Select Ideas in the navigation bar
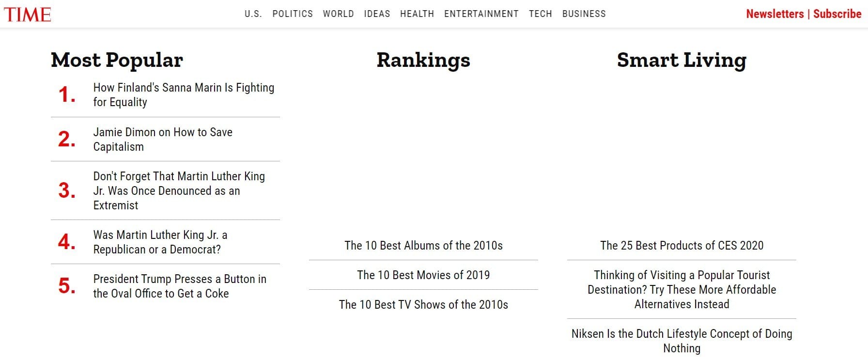The image size is (868, 362). point(377,14)
